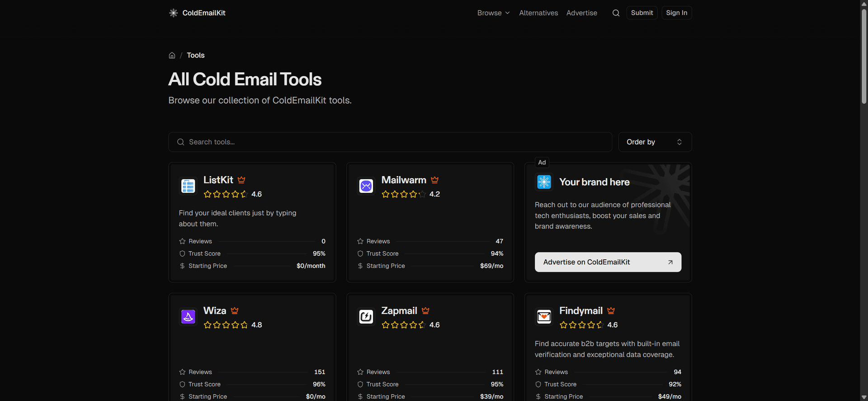This screenshot has width=868, height=401.
Task: Expand the Browse dropdown menu
Action: [493, 13]
